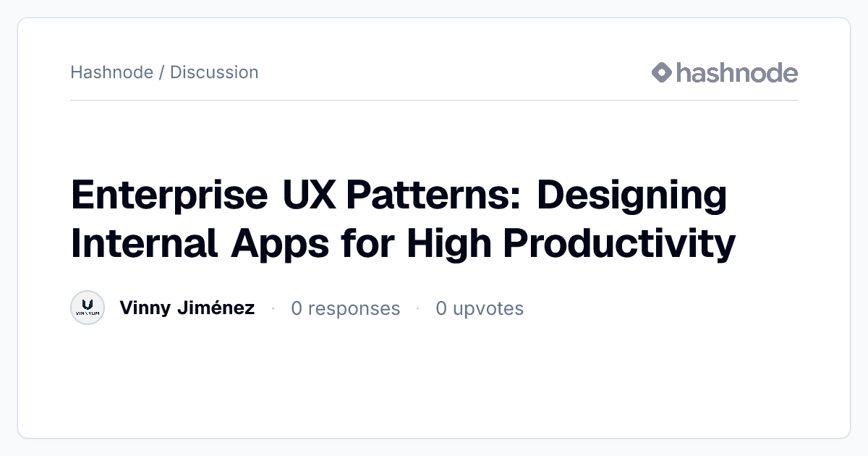Select the '0 upvotes' count
Screen dimensions: 868x456
point(480,308)
